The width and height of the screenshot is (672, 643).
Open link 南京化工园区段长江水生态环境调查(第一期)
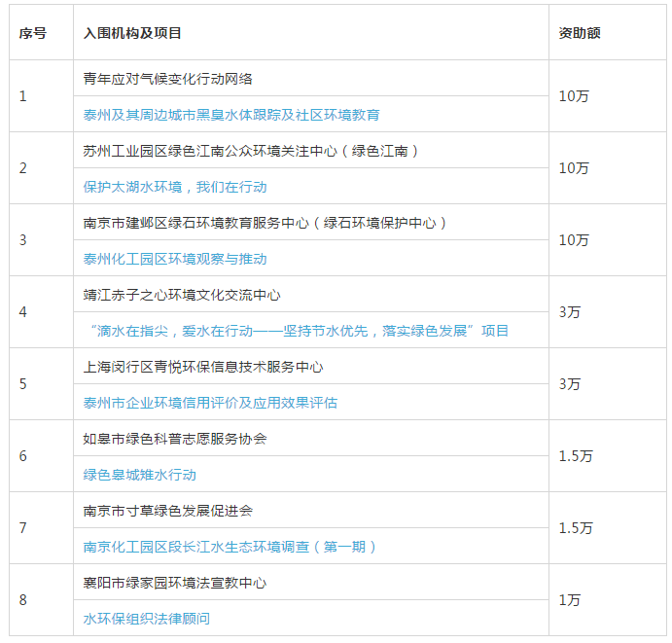click(230, 547)
